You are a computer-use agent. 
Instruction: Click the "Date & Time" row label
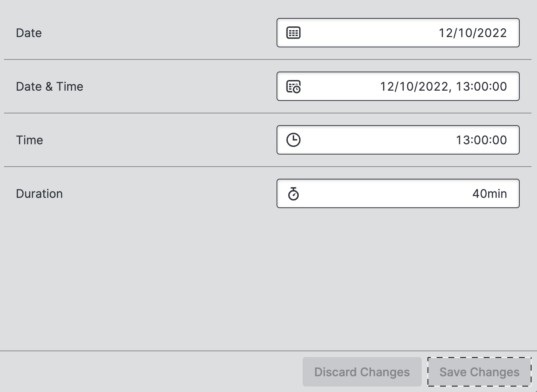click(50, 87)
